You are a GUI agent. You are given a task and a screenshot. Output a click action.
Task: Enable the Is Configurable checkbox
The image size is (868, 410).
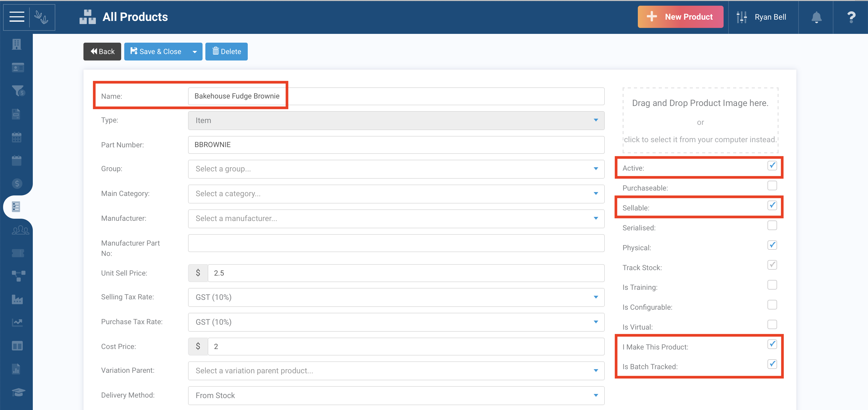(x=772, y=305)
